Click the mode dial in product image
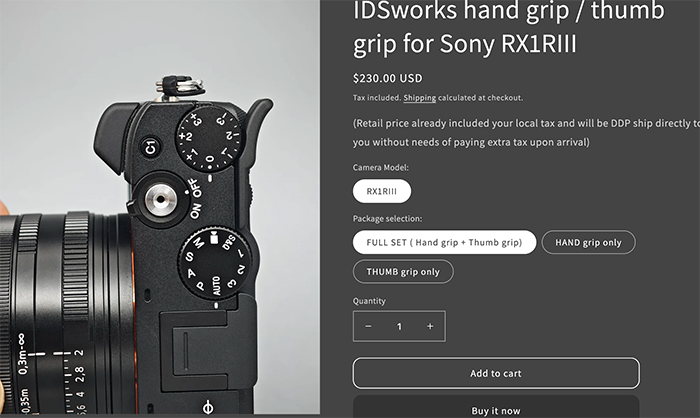 (x=215, y=262)
